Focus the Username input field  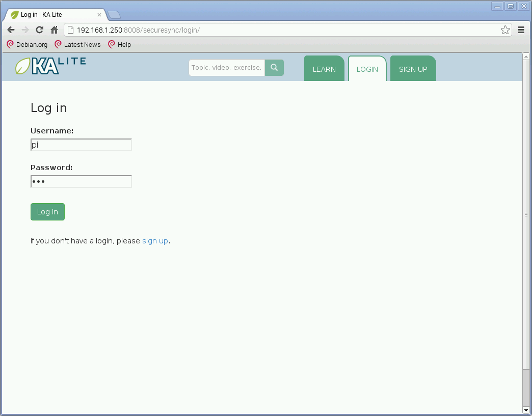click(81, 145)
